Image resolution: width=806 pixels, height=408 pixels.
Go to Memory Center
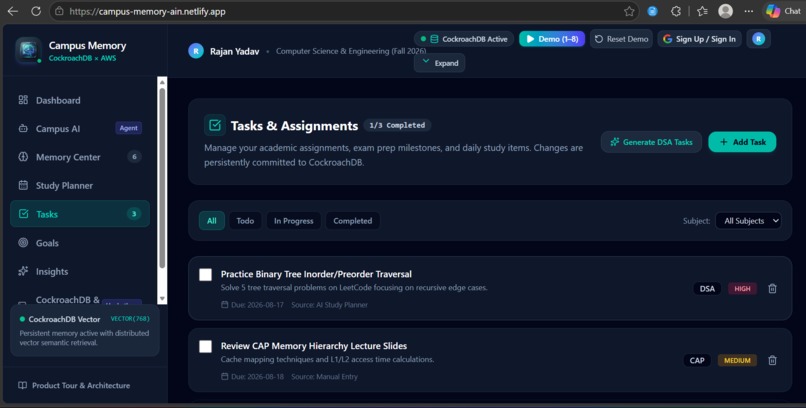(80, 157)
